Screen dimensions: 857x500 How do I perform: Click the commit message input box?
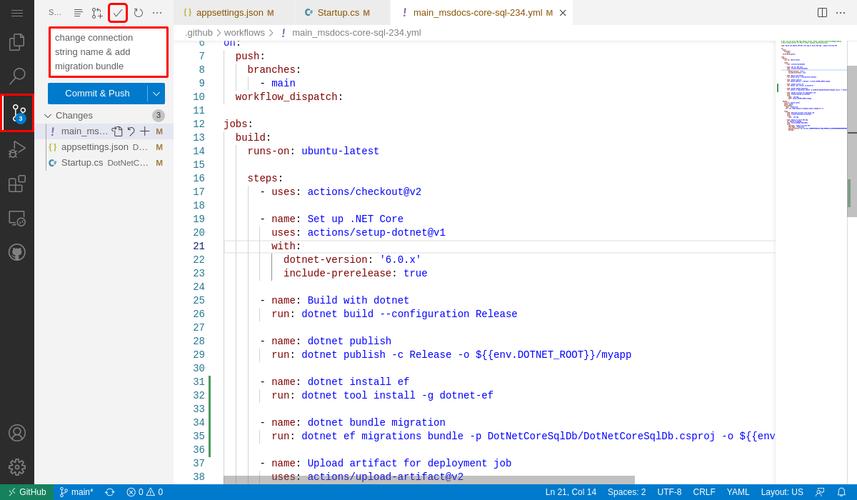[x=108, y=52]
